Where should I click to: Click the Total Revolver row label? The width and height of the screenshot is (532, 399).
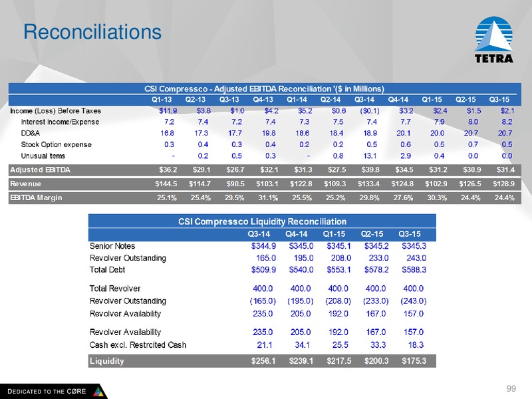pyautogui.click(x=115, y=289)
